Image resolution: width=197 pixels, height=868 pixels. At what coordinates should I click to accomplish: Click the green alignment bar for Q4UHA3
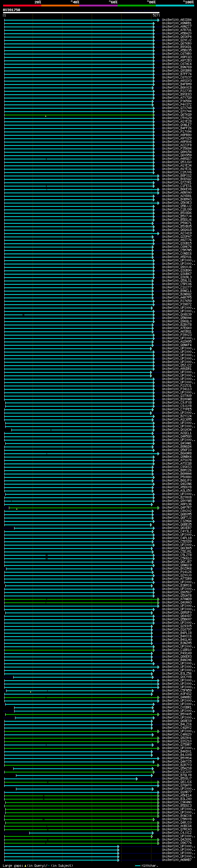(x=82, y=603)
